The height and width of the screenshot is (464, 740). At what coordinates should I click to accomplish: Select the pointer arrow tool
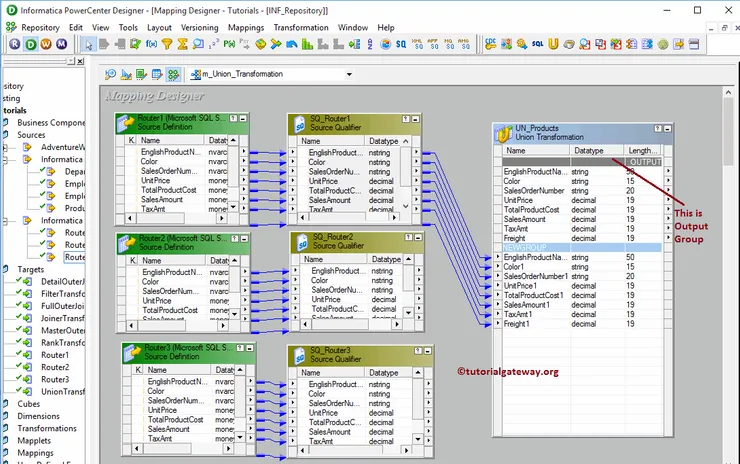pyautogui.click(x=89, y=44)
